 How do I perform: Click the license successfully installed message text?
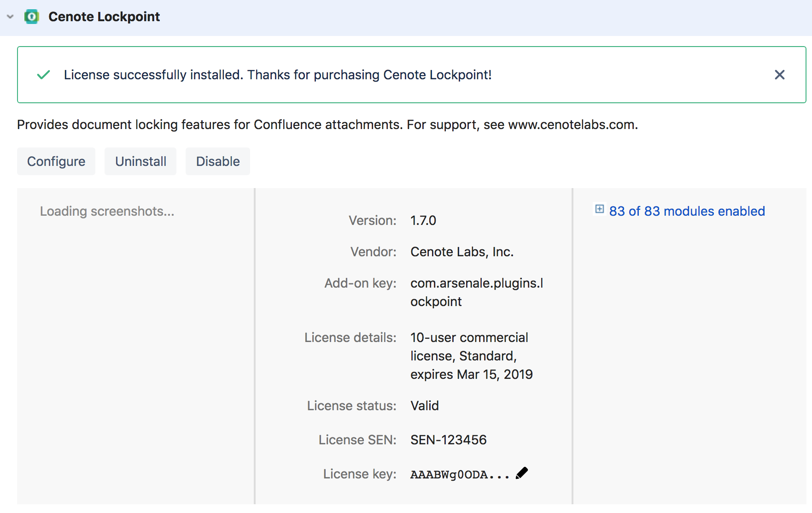(x=277, y=75)
